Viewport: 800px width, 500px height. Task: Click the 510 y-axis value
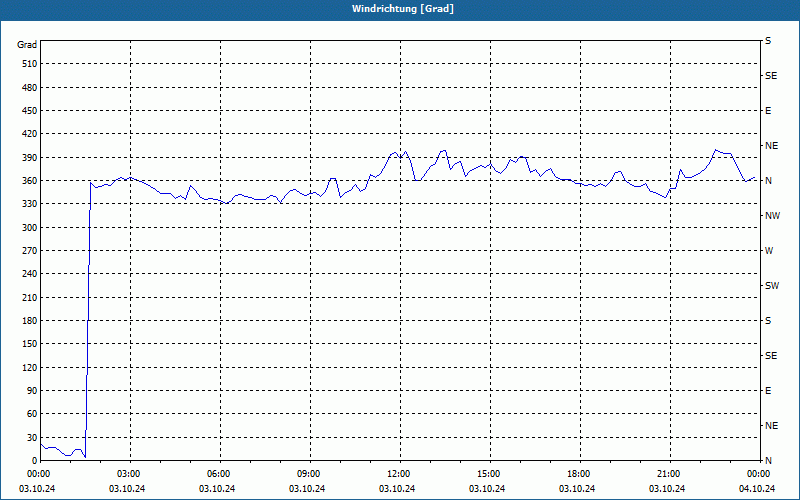click(30, 64)
